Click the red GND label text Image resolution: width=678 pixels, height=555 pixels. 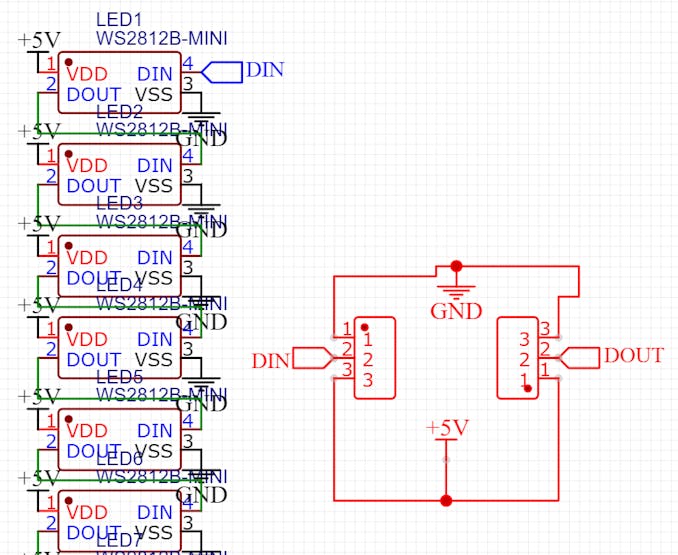456,312
